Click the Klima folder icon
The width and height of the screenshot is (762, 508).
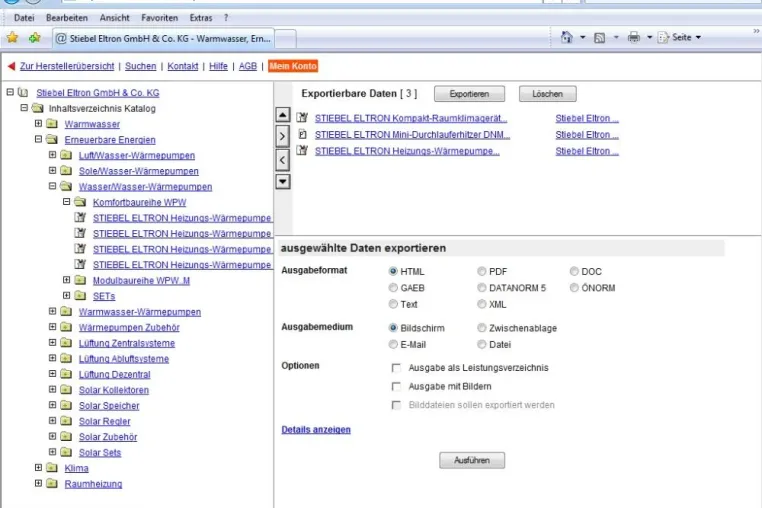click(52, 468)
